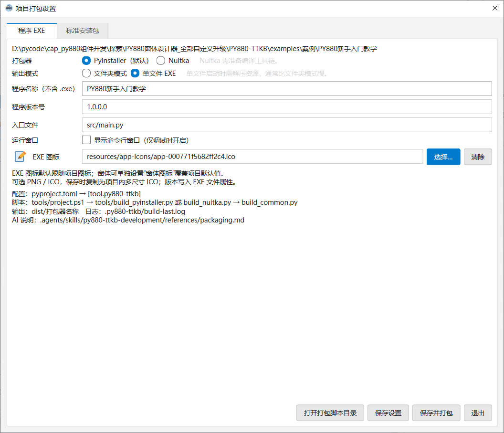This screenshot has height=433, width=504.
Task: Close the 项目打包设置 window
Action: (x=494, y=9)
